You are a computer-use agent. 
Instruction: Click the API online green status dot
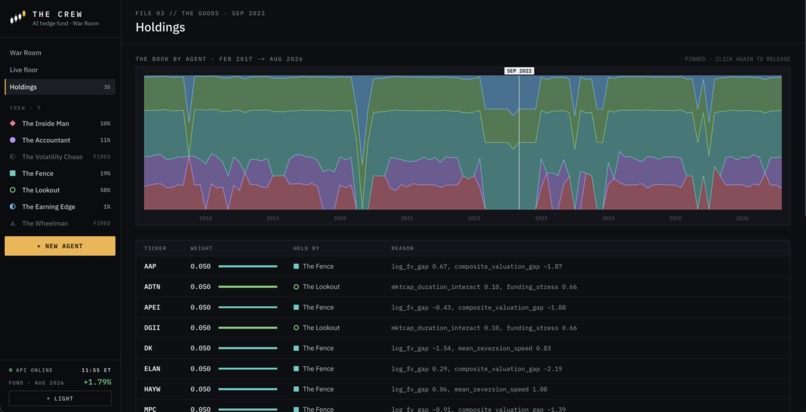(11, 370)
